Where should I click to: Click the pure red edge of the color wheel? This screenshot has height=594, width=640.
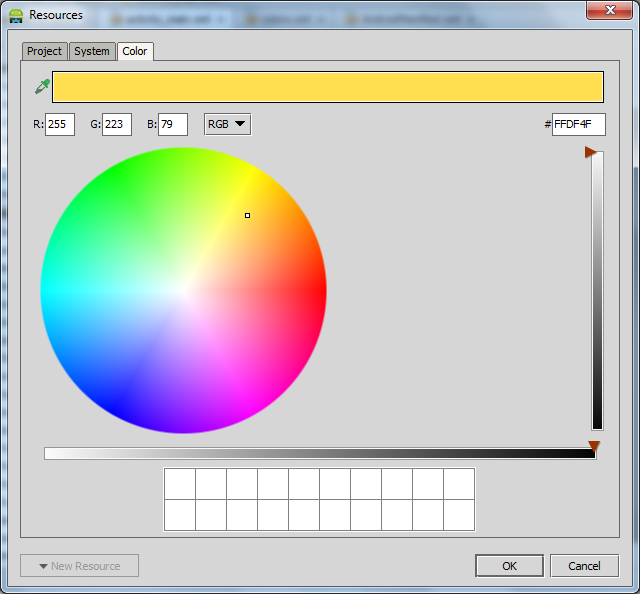click(x=324, y=291)
